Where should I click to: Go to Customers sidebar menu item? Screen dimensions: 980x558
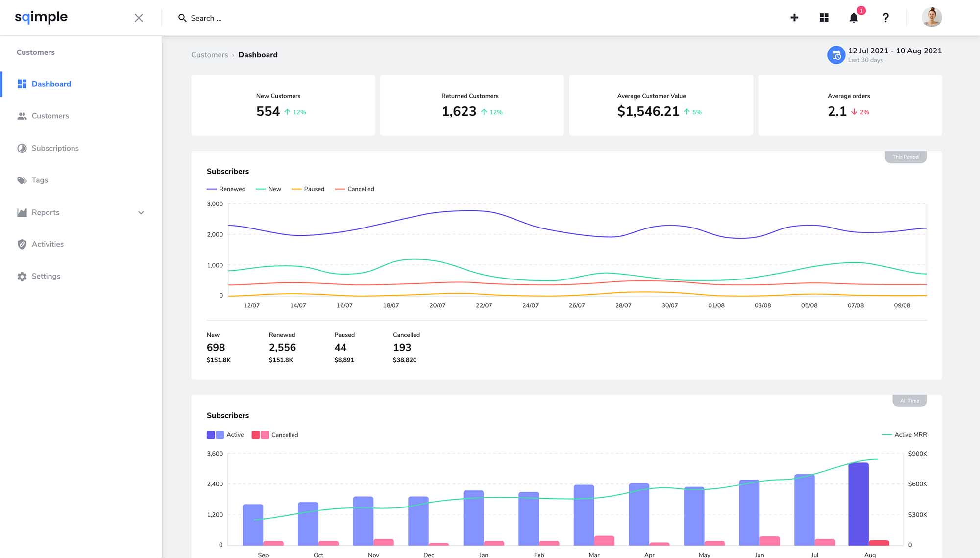tap(50, 116)
